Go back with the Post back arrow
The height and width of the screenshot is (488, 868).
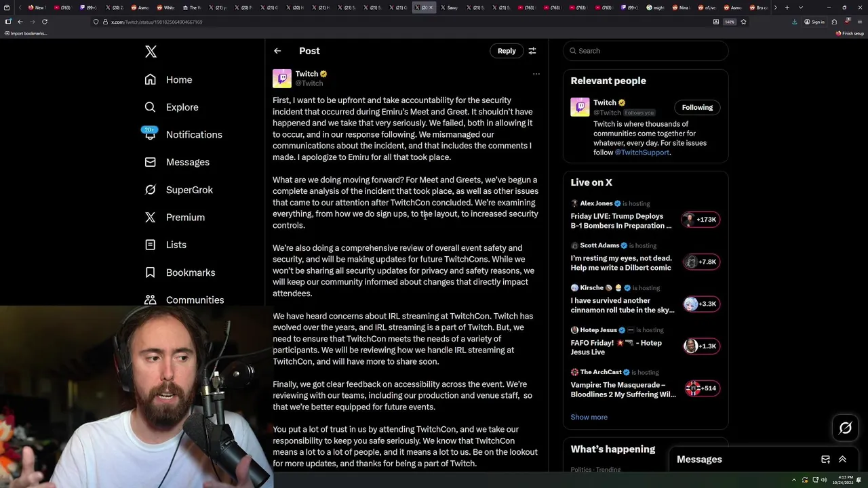(x=277, y=51)
